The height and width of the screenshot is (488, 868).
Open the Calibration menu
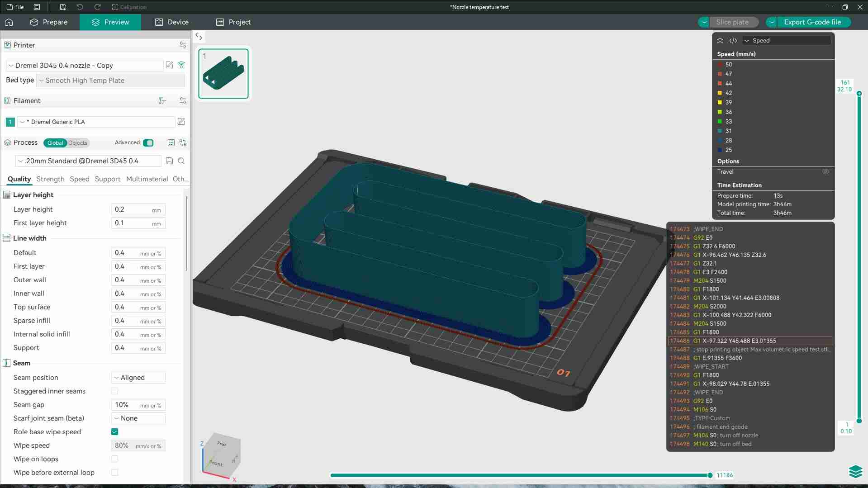tap(129, 7)
